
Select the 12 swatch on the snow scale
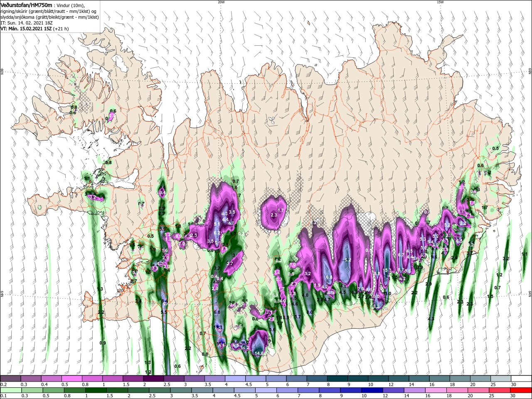click(399, 378)
